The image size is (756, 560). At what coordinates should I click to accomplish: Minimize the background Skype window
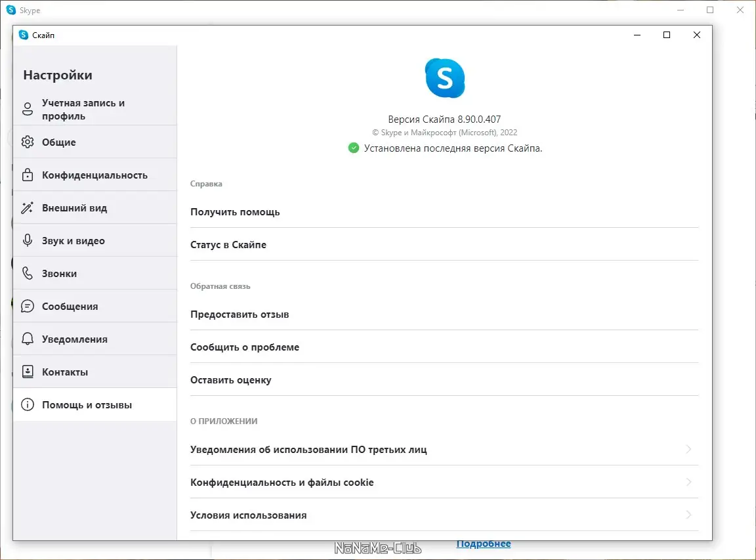point(681,10)
